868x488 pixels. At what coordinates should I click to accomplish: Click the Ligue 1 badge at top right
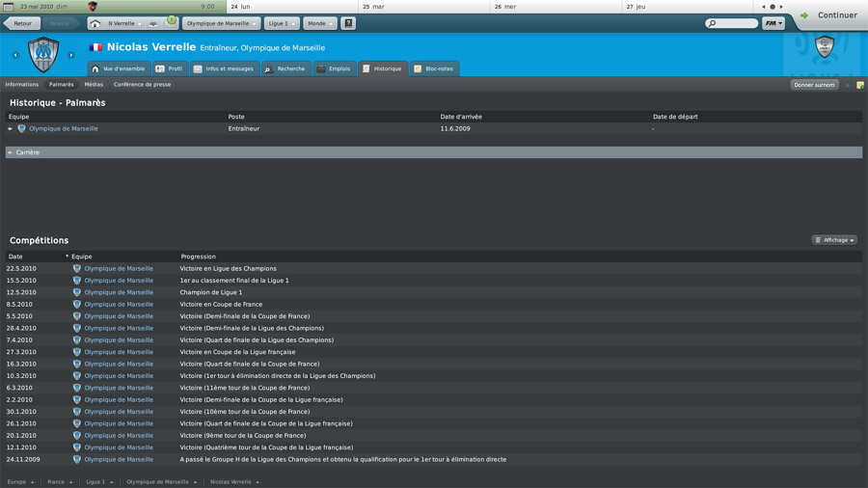pos(825,46)
